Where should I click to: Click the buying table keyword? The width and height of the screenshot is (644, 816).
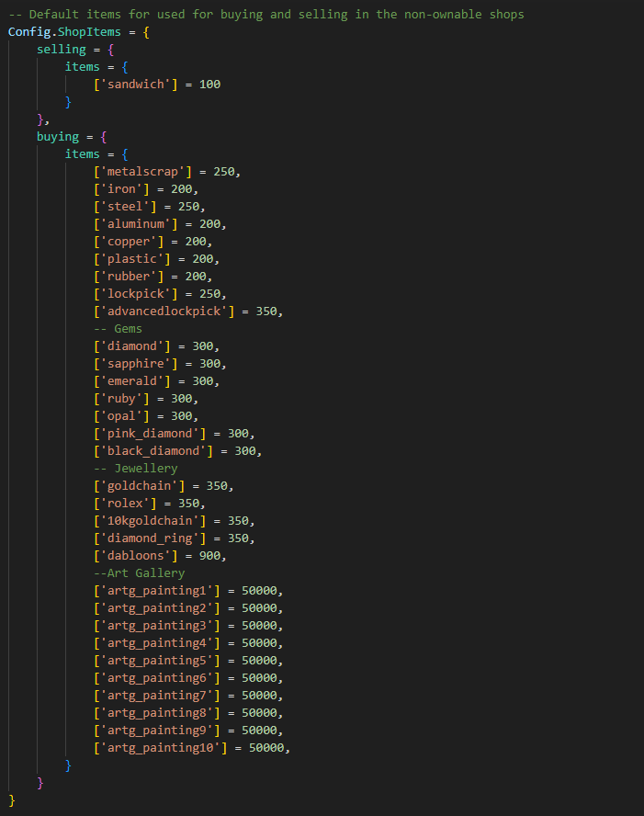(57, 137)
